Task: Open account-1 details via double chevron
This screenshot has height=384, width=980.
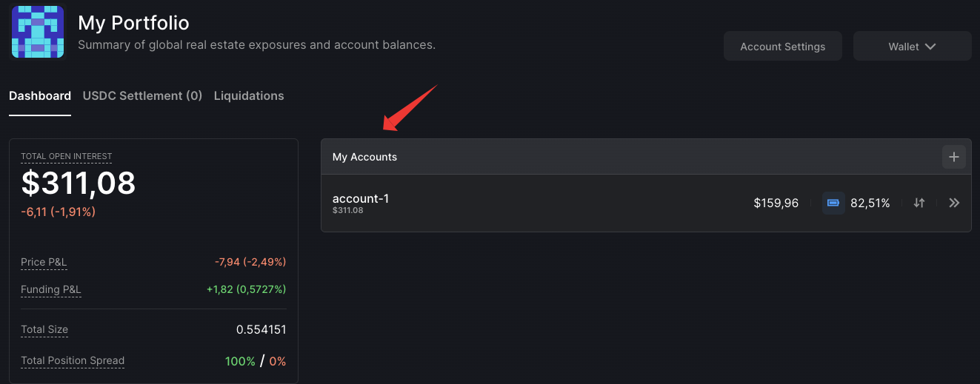Action: pyautogui.click(x=954, y=203)
